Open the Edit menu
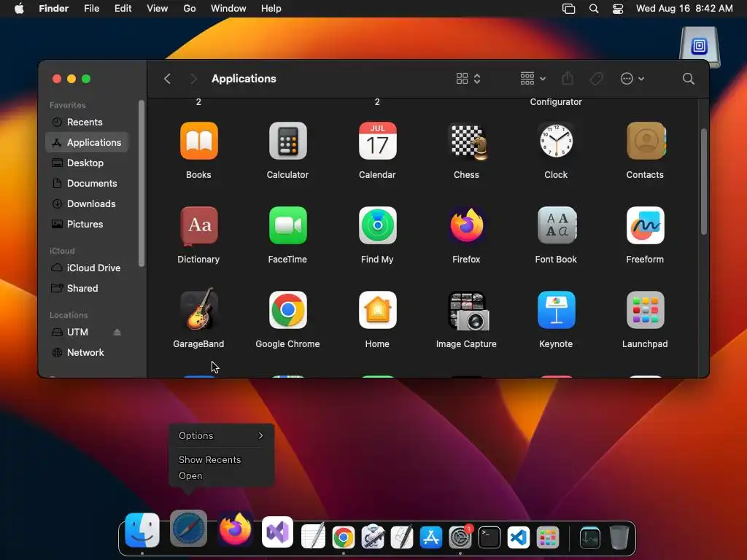747x560 pixels. 123,9
